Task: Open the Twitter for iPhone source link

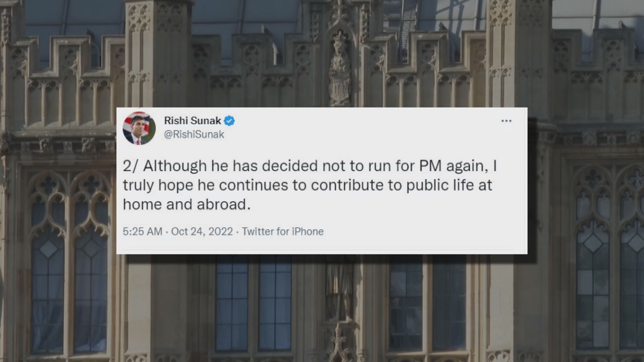Action: tap(283, 232)
